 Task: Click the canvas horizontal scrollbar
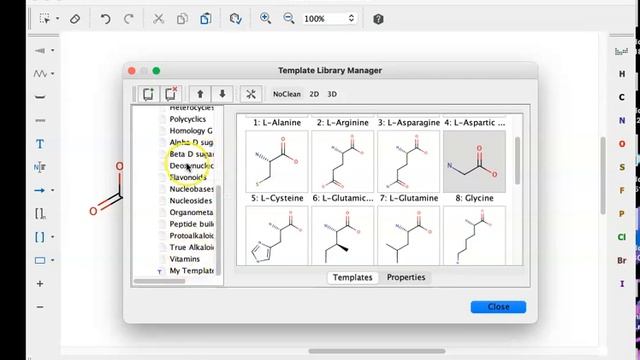[377, 351]
